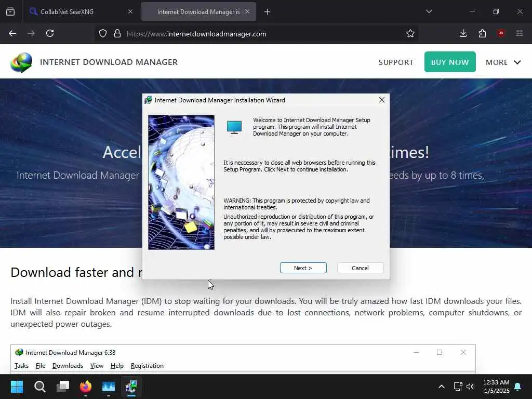The height and width of the screenshot is (399, 532).
Task: Focus the address bar URL
Action: [x=196, y=34]
